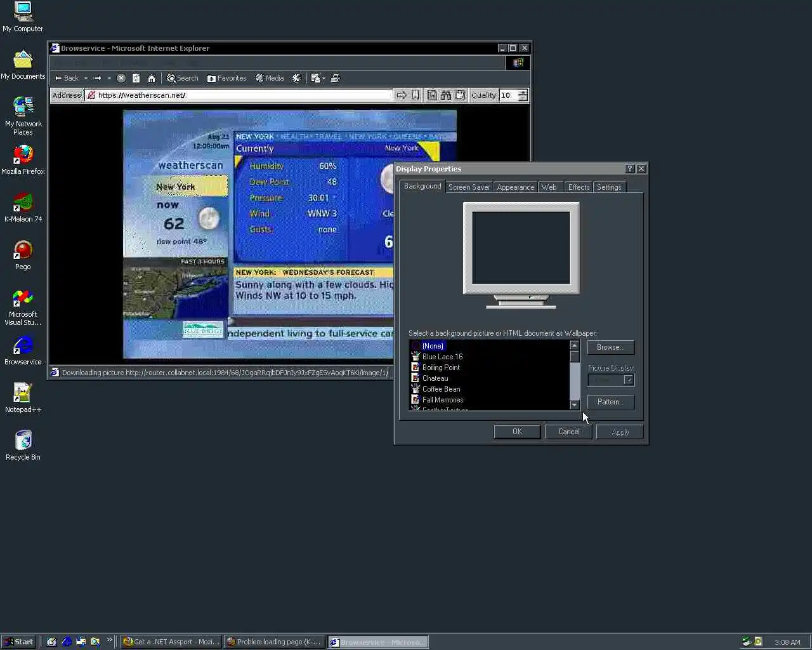Open the Back history dropdown arrow
The image size is (812, 650).
(x=86, y=78)
